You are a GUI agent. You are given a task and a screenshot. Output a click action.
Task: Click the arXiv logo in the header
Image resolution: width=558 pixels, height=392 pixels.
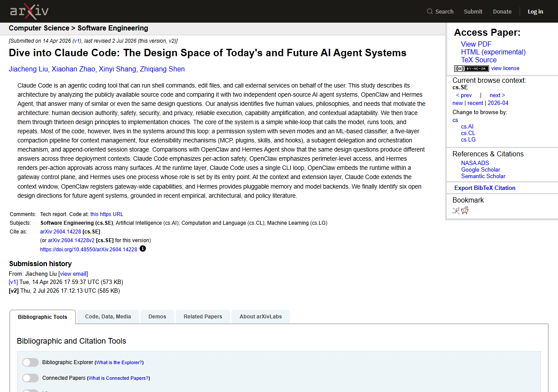(x=29, y=11)
